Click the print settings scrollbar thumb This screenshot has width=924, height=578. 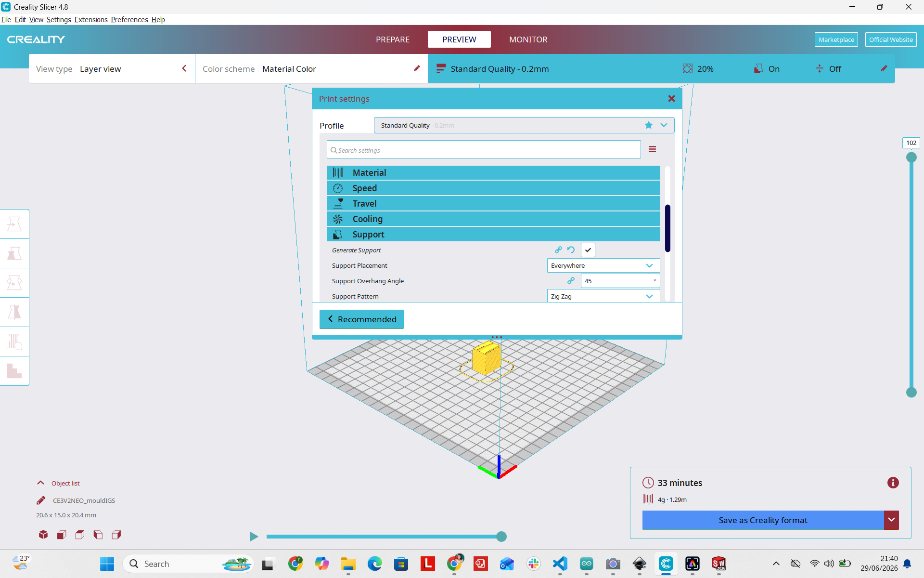click(x=667, y=228)
